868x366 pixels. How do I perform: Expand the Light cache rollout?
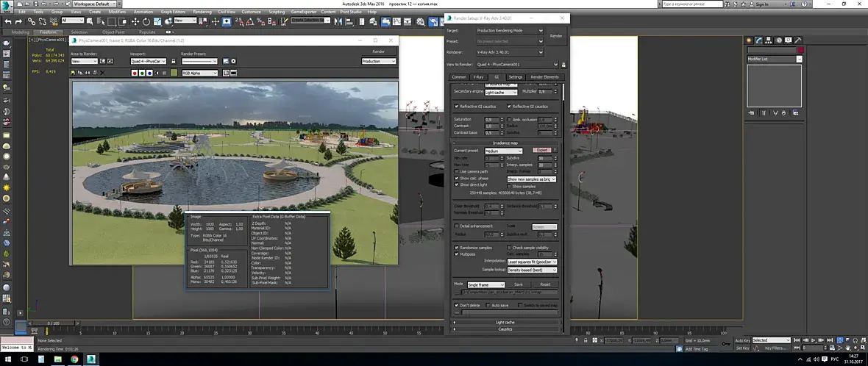505,322
